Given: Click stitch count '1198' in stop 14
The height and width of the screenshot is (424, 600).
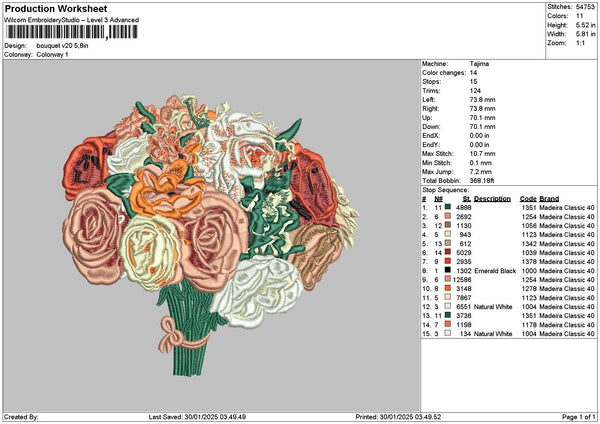Looking at the screenshot, I should point(463,325).
